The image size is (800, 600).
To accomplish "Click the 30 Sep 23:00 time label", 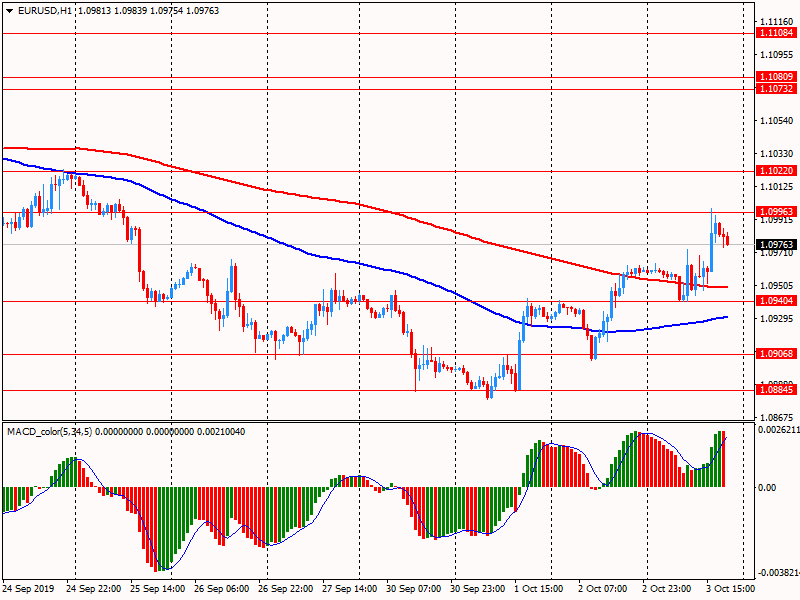I will click(478, 589).
